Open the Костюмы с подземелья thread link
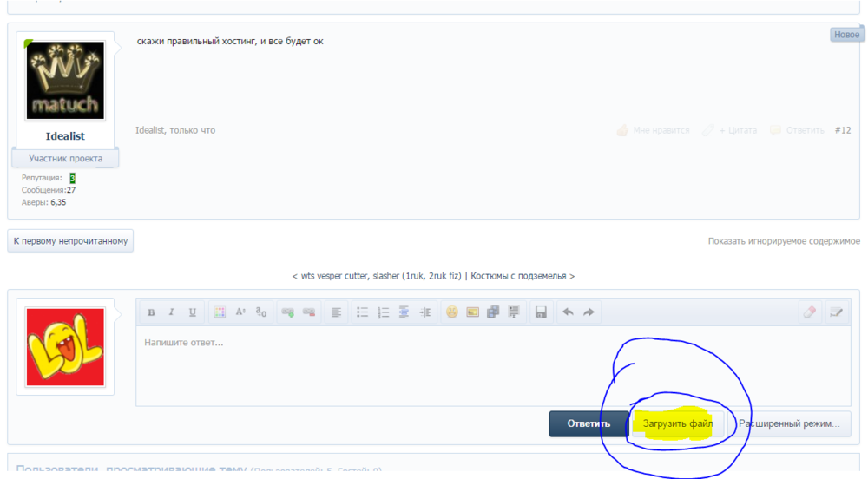Image resolution: width=868 pixels, height=479 pixels. coord(518,276)
